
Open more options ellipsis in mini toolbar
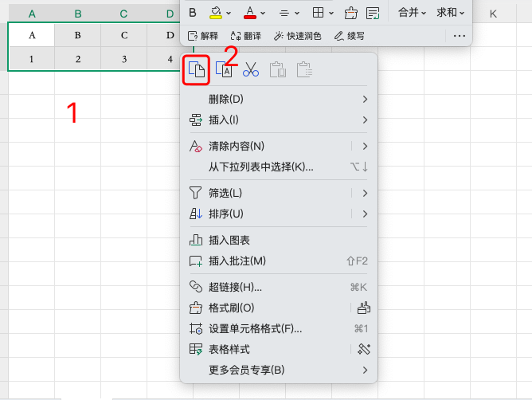pos(459,36)
